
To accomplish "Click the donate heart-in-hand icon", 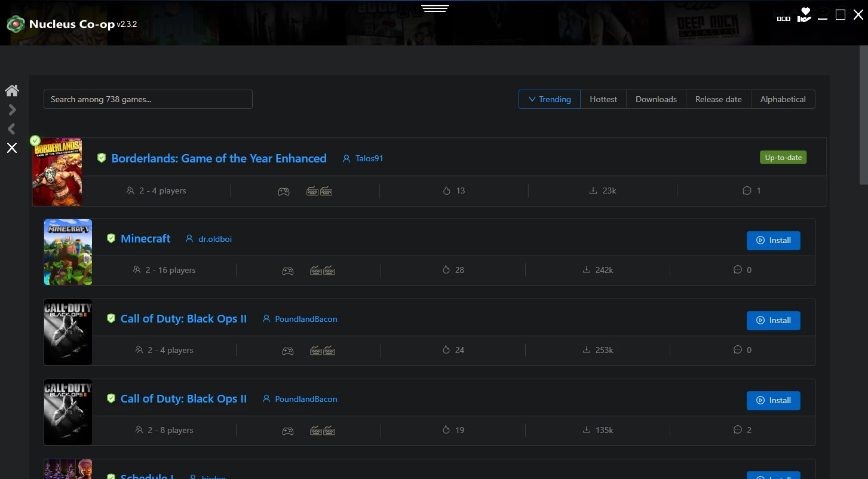I will point(804,16).
